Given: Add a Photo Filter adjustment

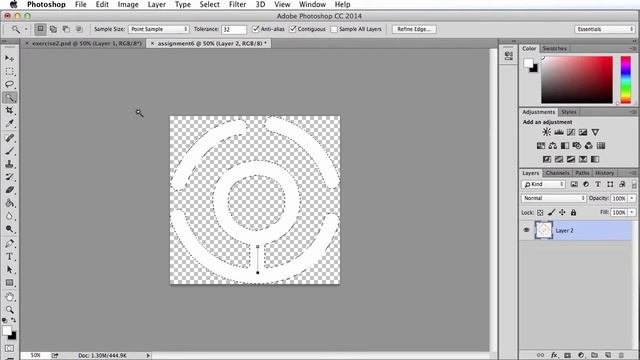Looking at the screenshot, I should coord(577,146).
